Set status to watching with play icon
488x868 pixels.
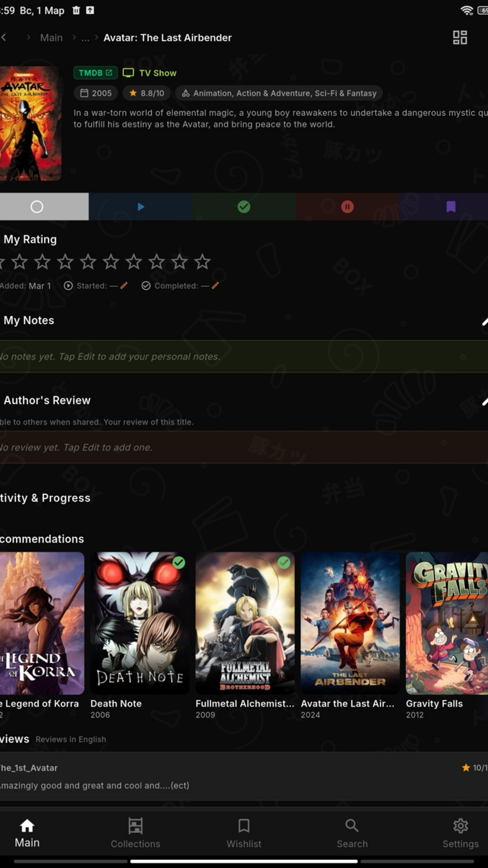(x=141, y=207)
